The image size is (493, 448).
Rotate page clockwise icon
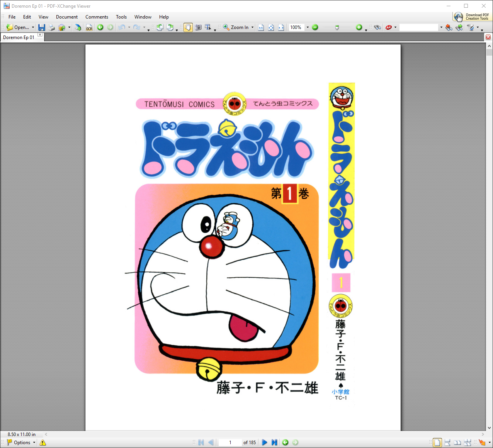[x=170, y=27]
